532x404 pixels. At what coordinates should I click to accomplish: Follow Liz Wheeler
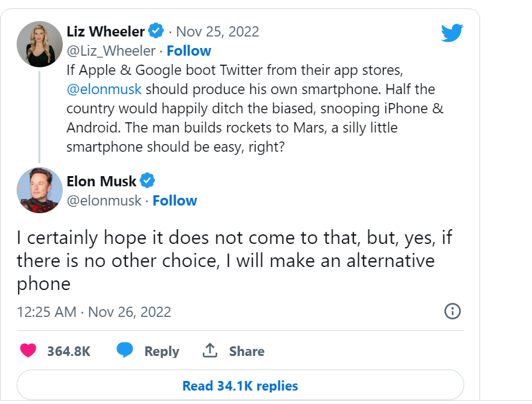click(189, 51)
